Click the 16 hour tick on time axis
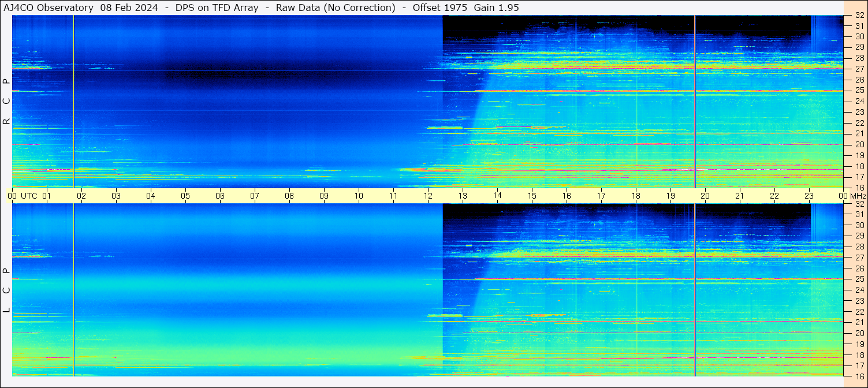Image resolution: width=868 pixels, height=388 pixels. [x=567, y=196]
